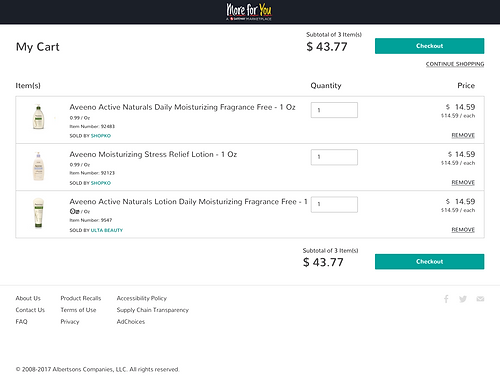Open the Contact Us footer link
Viewport: 500px width, 383px height.
point(30,310)
